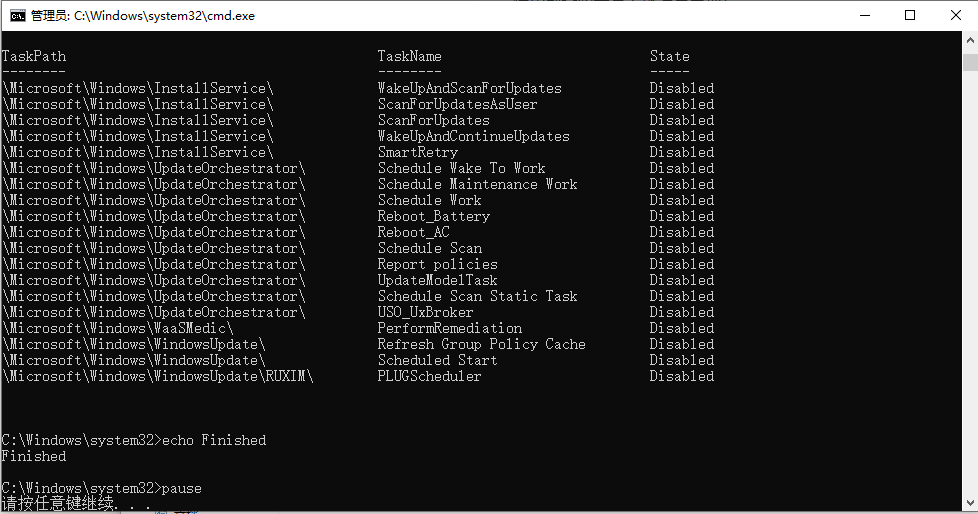
Task: Minimize the cmd.exe window
Action: [864, 16]
